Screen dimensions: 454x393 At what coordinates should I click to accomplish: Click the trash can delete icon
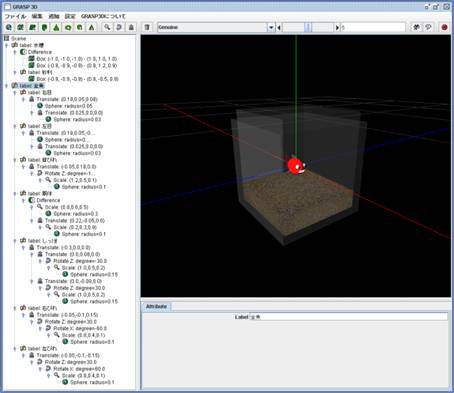[x=147, y=27]
